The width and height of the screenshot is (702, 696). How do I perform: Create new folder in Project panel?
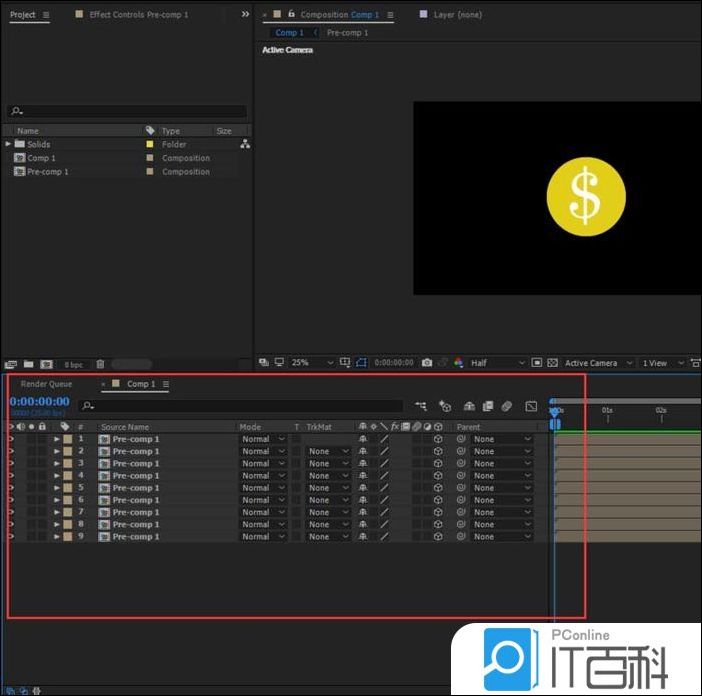pyautogui.click(x=28, y=365)
